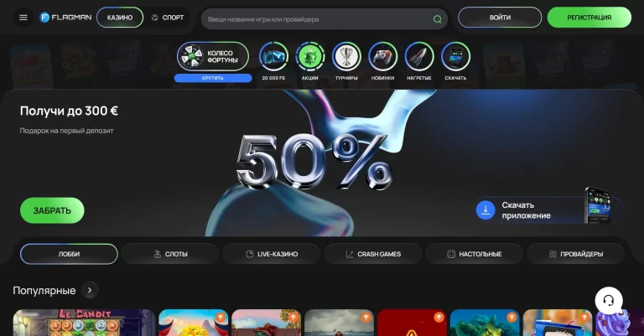The image size is (644, 336).
Task: Click the Flagman logo
Action: [x=65, y=18]
